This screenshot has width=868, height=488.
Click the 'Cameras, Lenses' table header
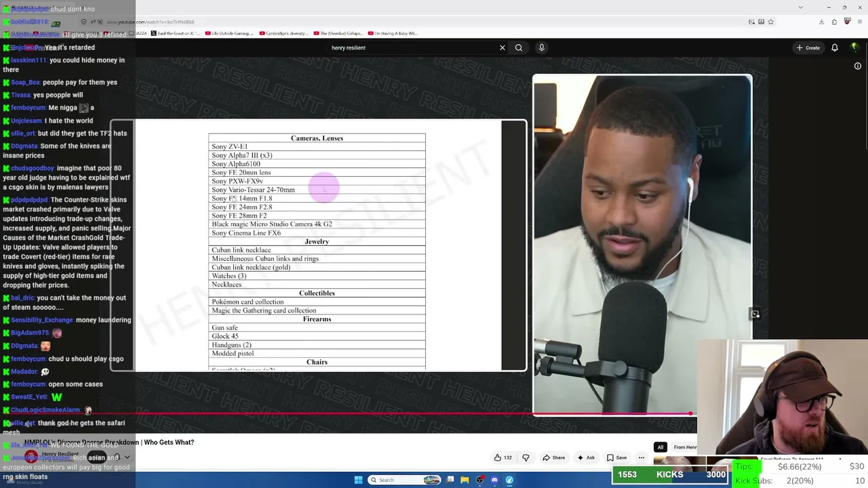tap(317, 138)
